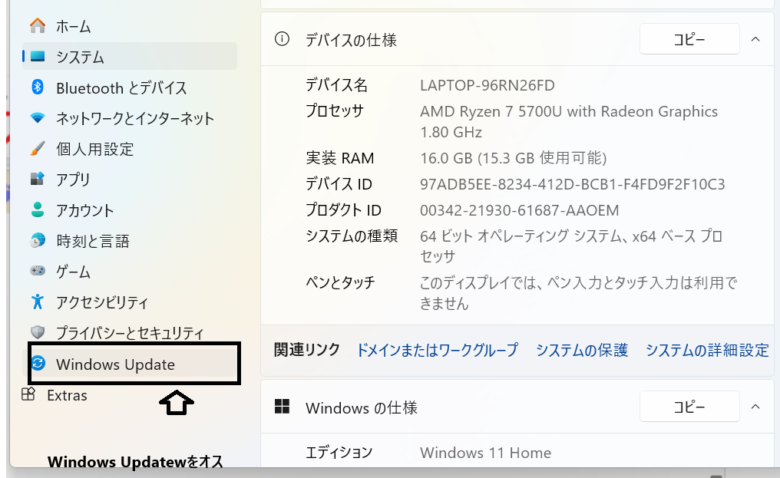The height and width of the screenshot is (478, 780).
Task: Click the Personalization paintbrush icon
Action: coord(38,149)
